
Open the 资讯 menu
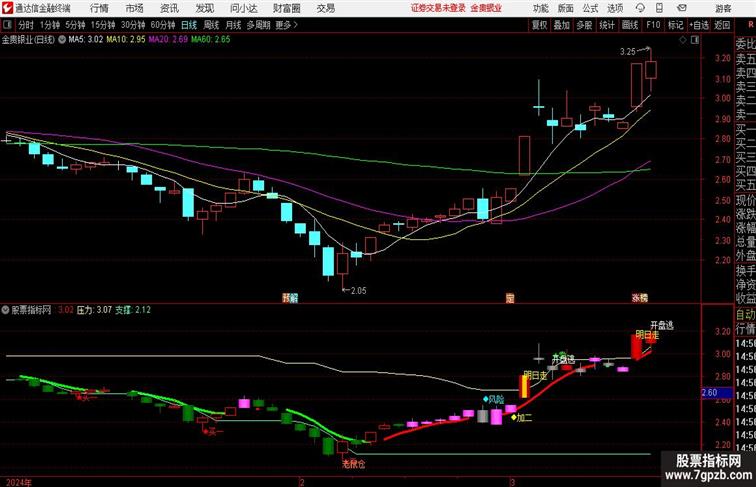point(169,8)
